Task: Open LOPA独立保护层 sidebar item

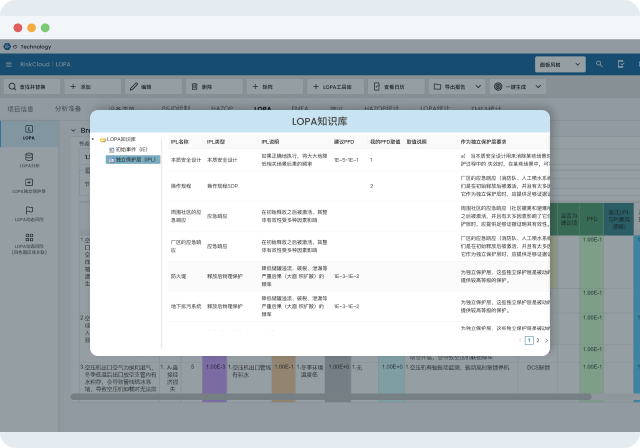Action: [27, 186]
